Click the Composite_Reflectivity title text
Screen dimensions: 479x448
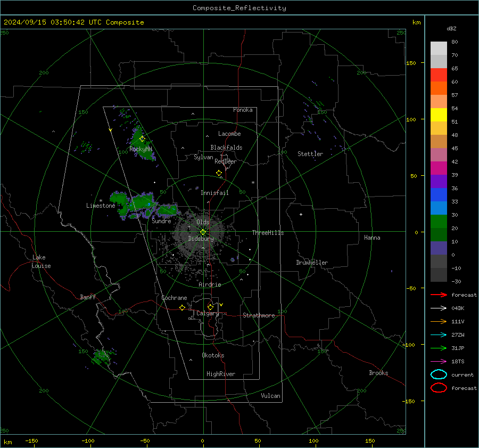240,8
